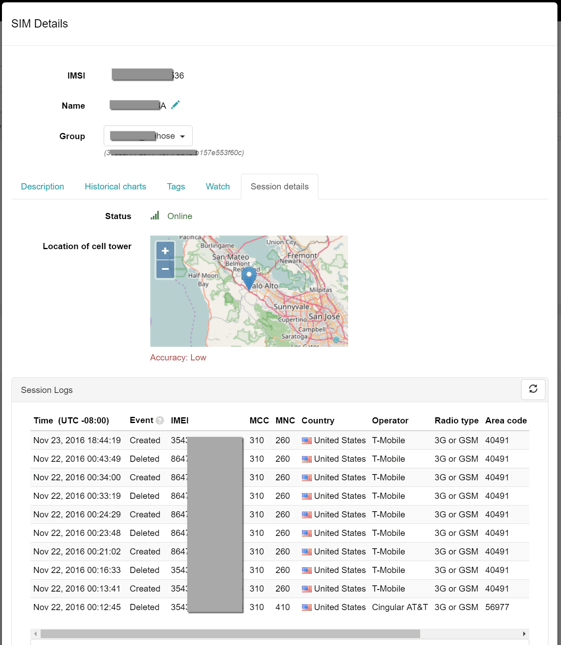561x645 pixels.
Task: Click the Area code column header
Action: point(506,420)
